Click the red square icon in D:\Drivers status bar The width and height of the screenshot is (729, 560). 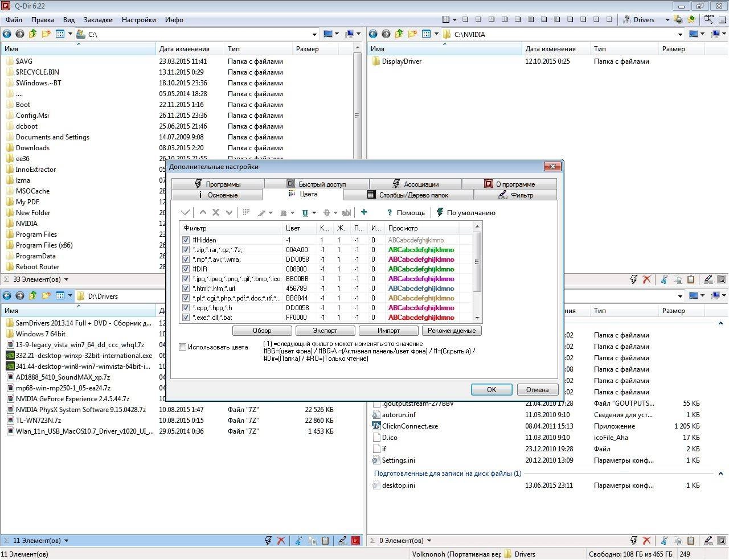tap(356, 541)
